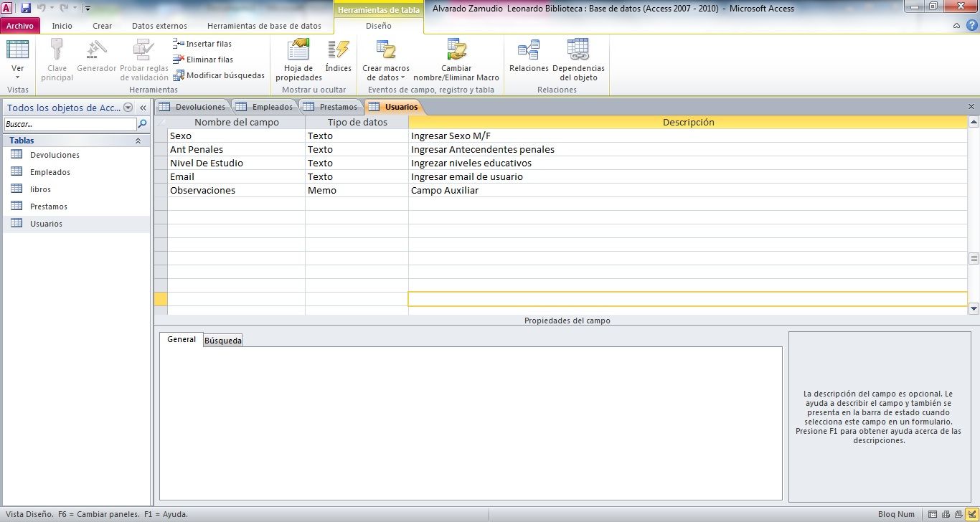Click Modificar búsquedas
Image resolution: width=980 pixels, height=522 pixels.
(x=219, y=75)
